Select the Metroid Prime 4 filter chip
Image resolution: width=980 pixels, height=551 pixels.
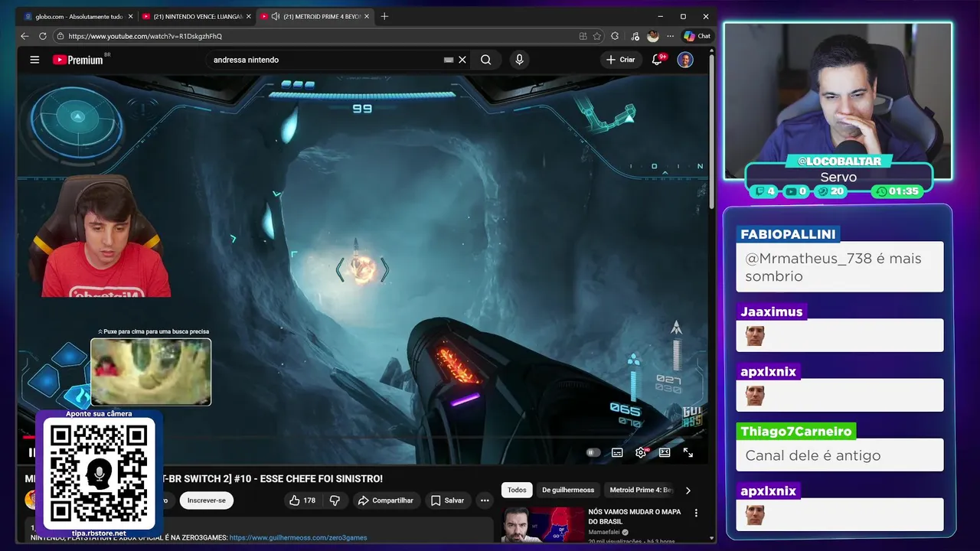click(x=641, y=490)
